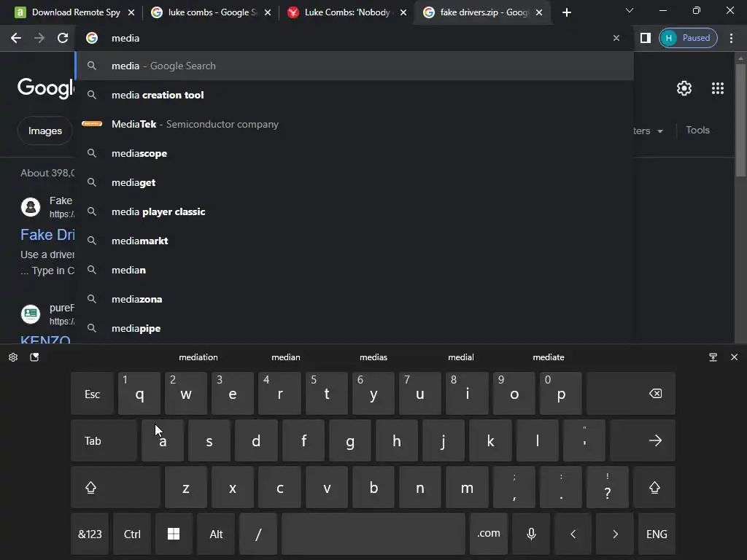Go back using the browser back arrow
The image size is (747, 560).
pyautogui.click(x=16, y=38)
